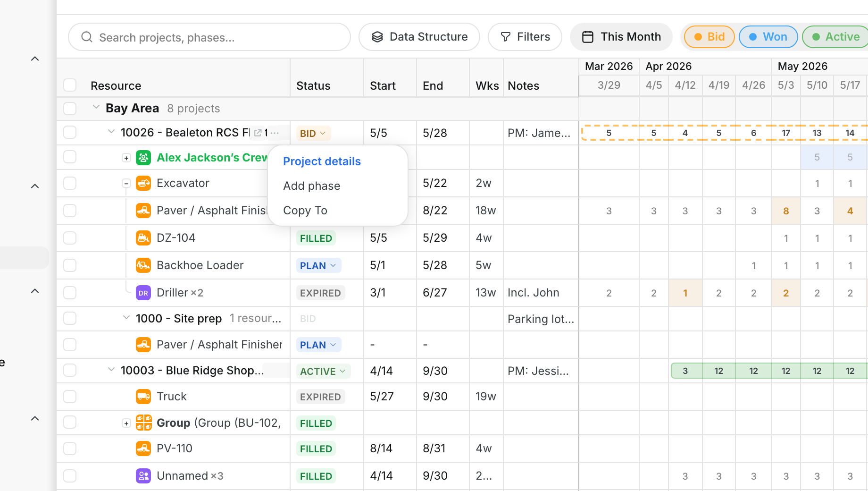Click the Backhoe Loader icon

coord(143,265)
